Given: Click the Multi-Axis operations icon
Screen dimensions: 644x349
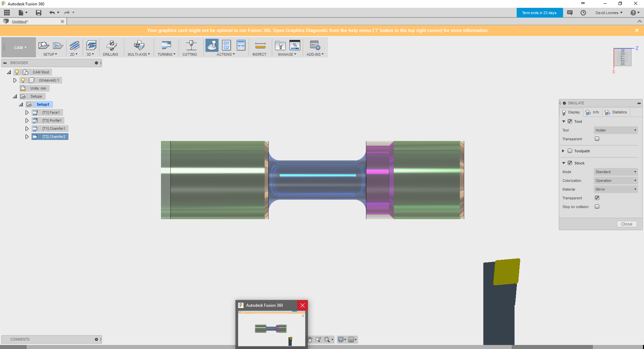Looking at the screenshot, I should 139,45.
